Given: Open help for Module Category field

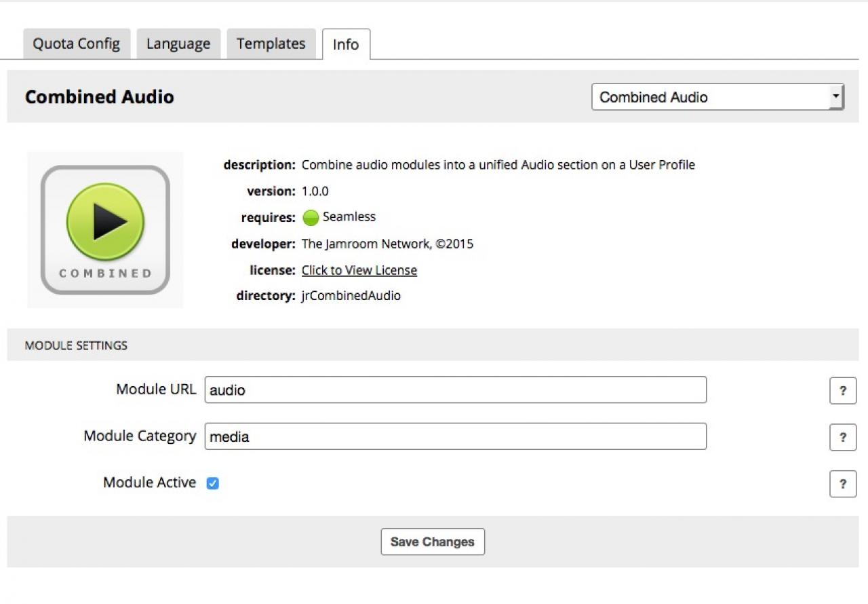Looking at the screenshot, I should 842,438.
